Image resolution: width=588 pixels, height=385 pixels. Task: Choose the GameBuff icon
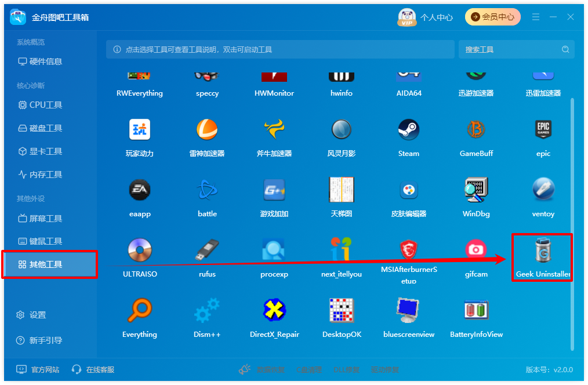coord(476,130)
